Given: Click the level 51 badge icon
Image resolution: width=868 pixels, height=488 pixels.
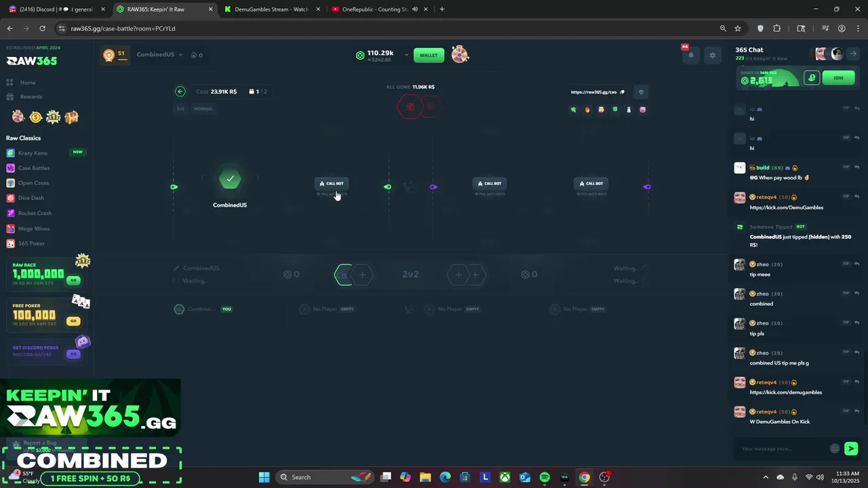Looking at the screenshot, I should coord(108,55).
